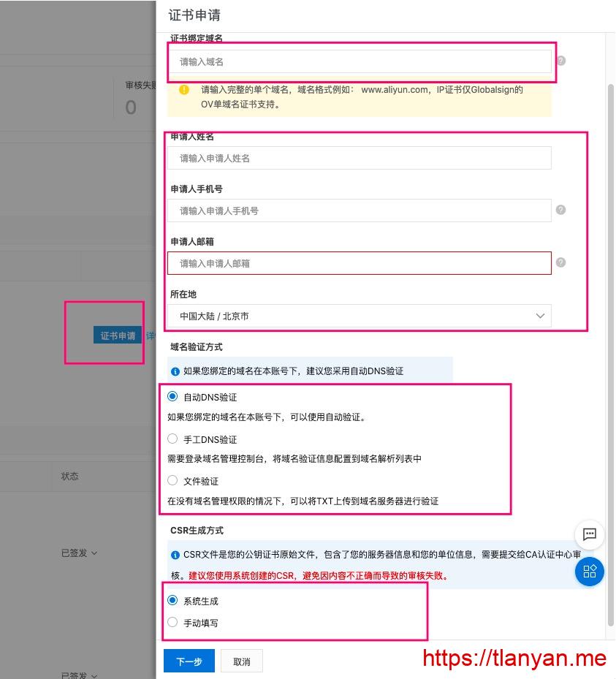The height and width of the screenshot is (679, 616).
Task: Click the highlighted 证书申请 button in the table
Action: pos(117,335)
